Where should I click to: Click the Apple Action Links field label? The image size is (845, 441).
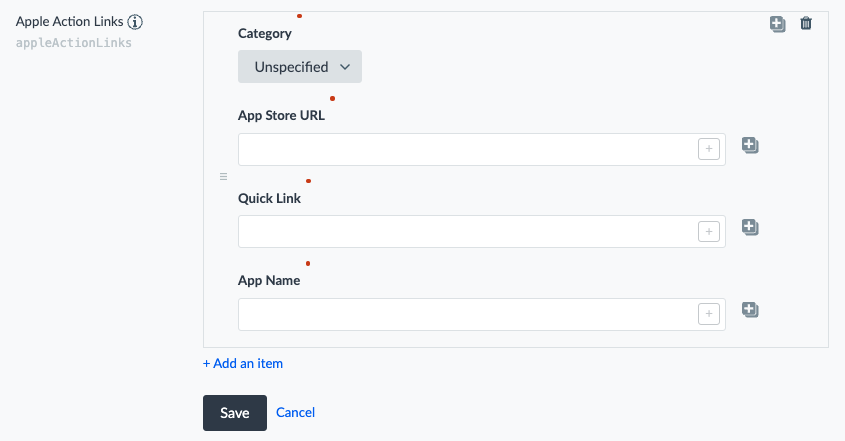(70, 22)
